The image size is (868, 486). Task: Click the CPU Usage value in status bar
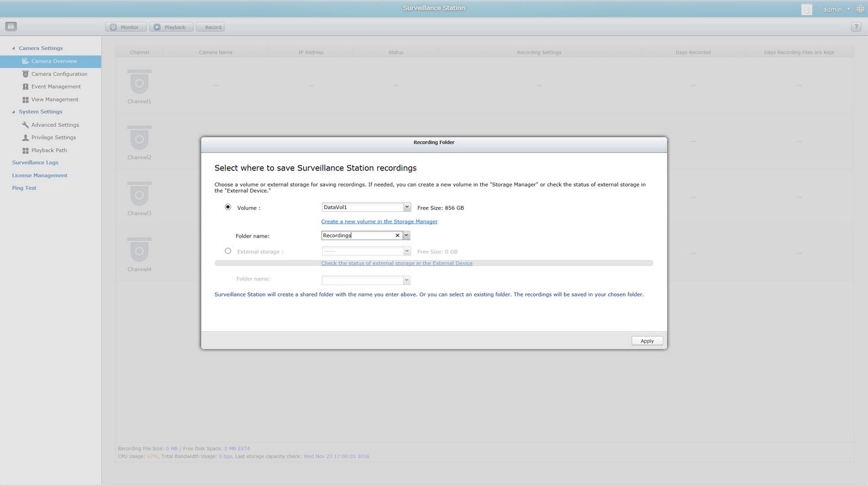pyautogui.click(x=153, y=456)
